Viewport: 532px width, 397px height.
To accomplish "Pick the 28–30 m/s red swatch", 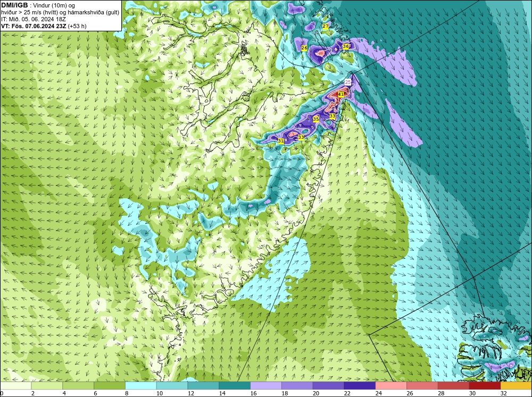I will pyautogui.click(x=453, y=385).
